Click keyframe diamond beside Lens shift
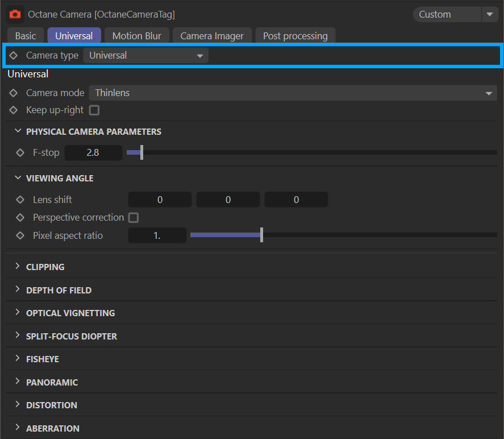Image resolution: width=504 pixels, height=439 pixels. click(20, 200)
